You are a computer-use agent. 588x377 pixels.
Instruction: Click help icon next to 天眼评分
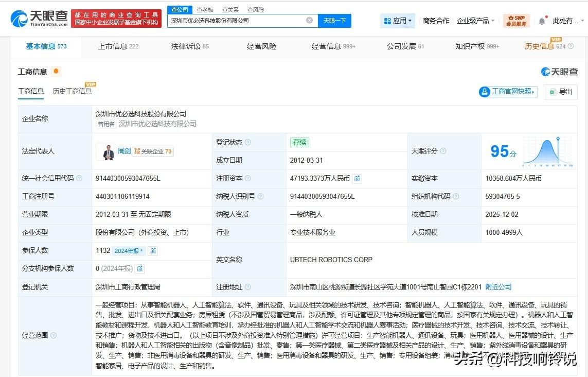click(x=443, y=151)
